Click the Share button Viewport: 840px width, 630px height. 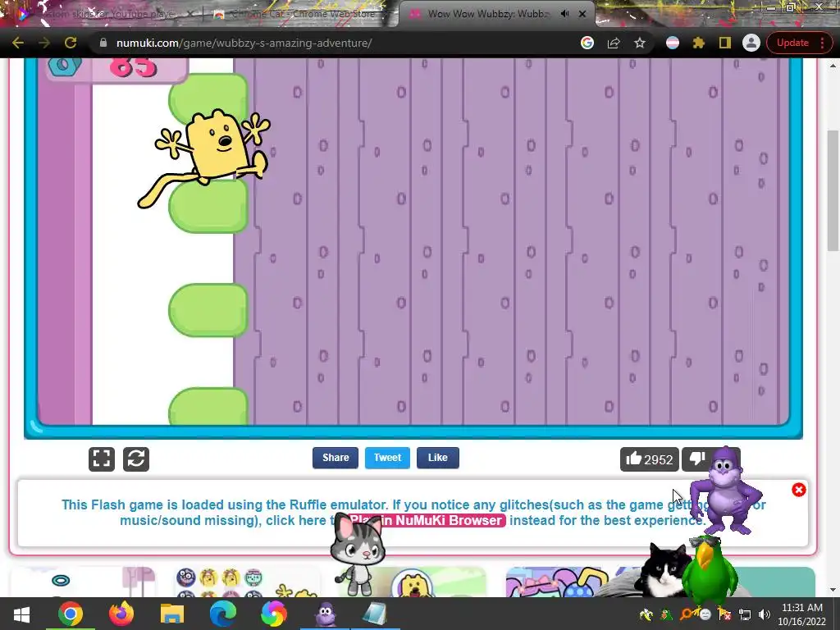pyautogui.click(x=336, y=458)
